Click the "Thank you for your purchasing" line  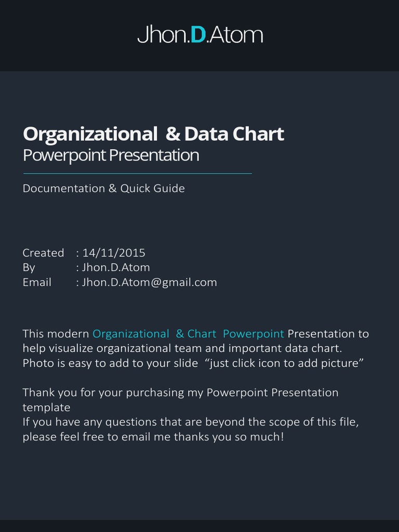180,392
